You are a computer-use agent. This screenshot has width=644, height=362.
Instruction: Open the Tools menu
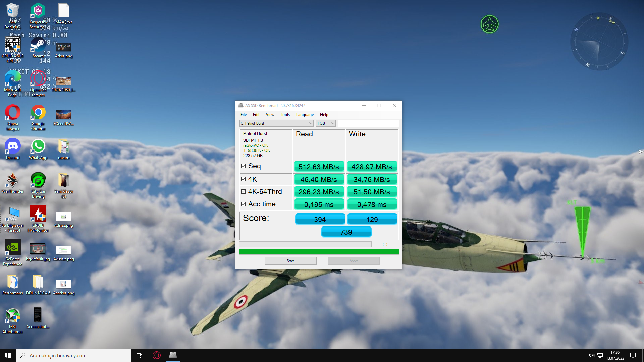pyautogui.click(x=285, y=115)
